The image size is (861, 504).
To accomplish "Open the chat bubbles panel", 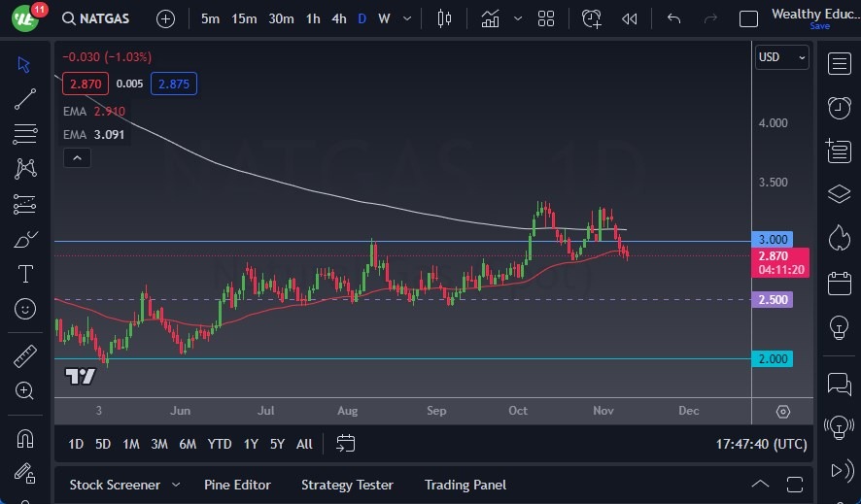I will click(839, 385).
